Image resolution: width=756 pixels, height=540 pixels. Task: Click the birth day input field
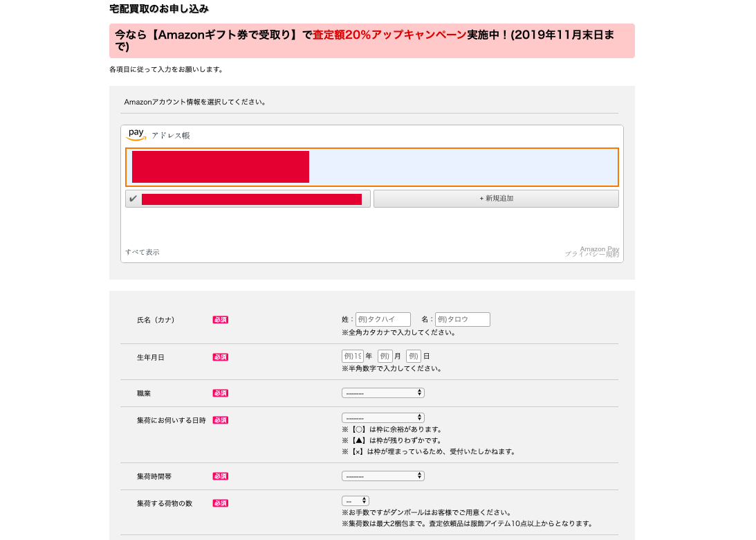pyautogui.click(x=413, y=356)
